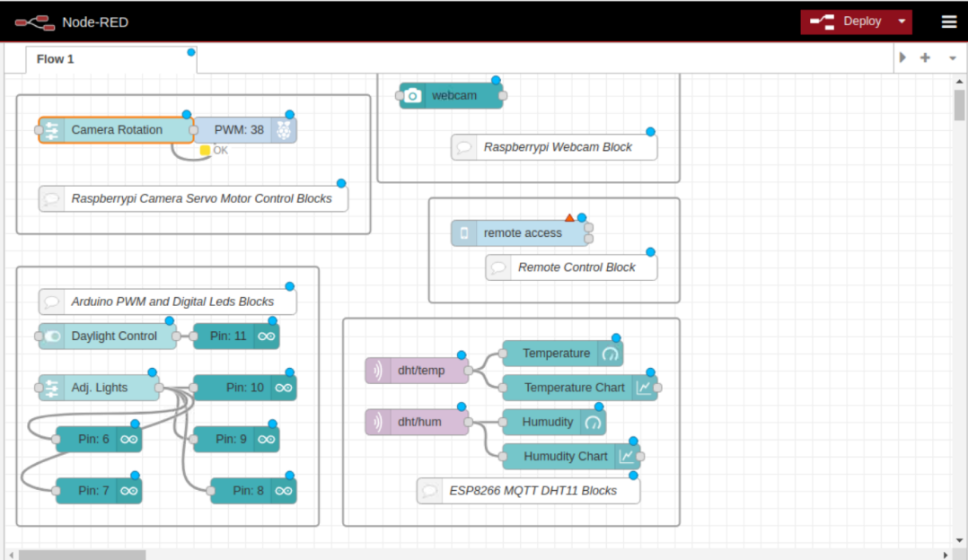968x560 pixels.
Task: Open the Deploy dropdown arrow
Action: 901,21
